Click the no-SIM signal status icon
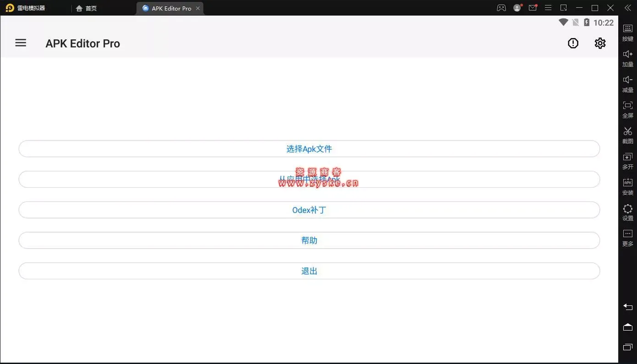 tap(576, 22)
